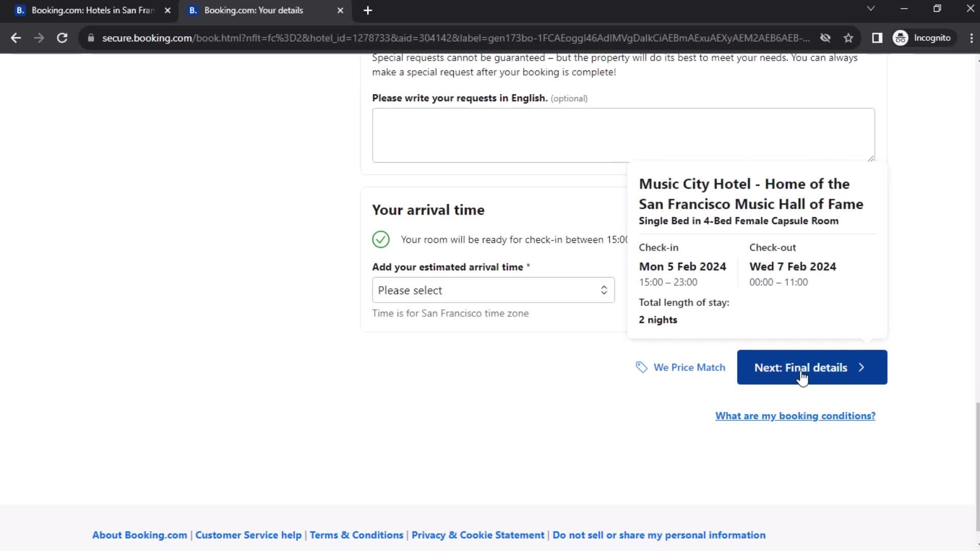Open the About Booking.com footer link
Image resolution: width=980 pixels, height=551 pixels.
point(139,535)
